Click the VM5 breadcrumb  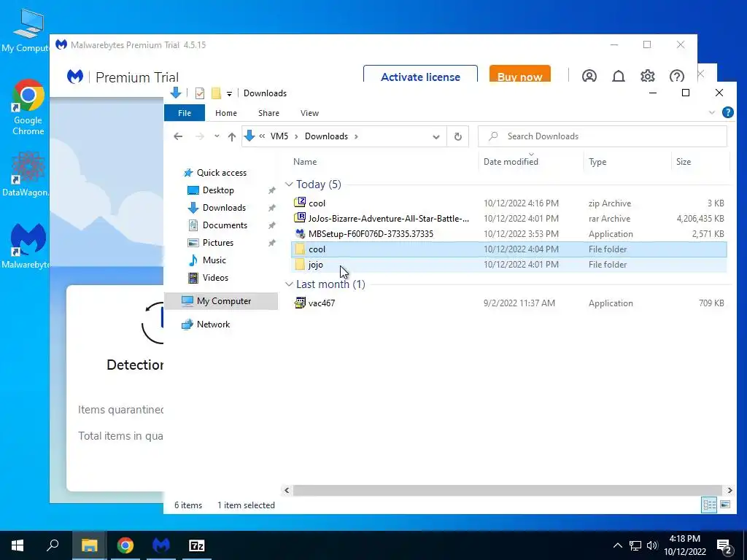(x=279, y=136)
